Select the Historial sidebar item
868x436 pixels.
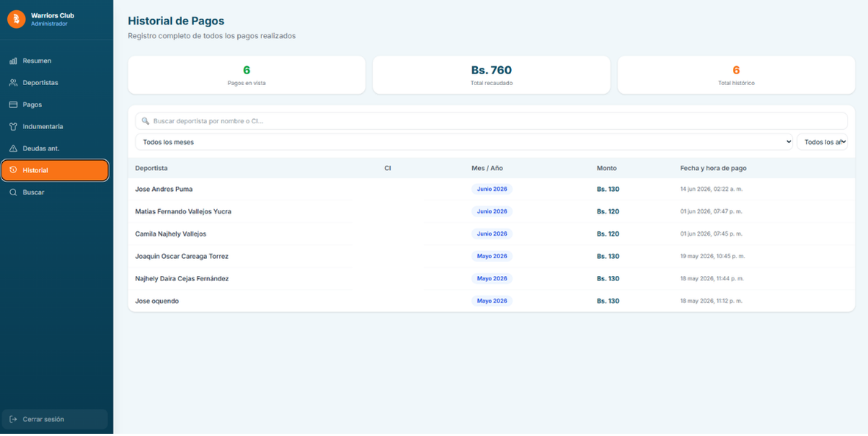point(55,170)
